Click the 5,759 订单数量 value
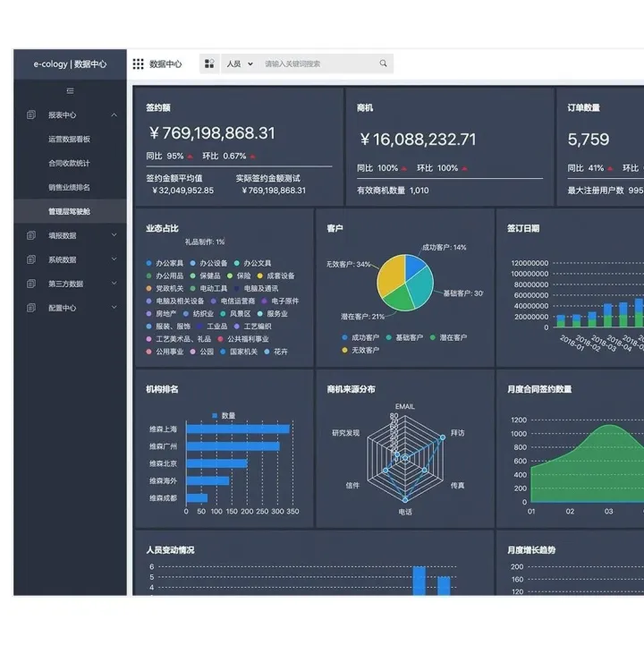Image resolution: width=644 pixels, height=645 pixels. pos(588,140)
